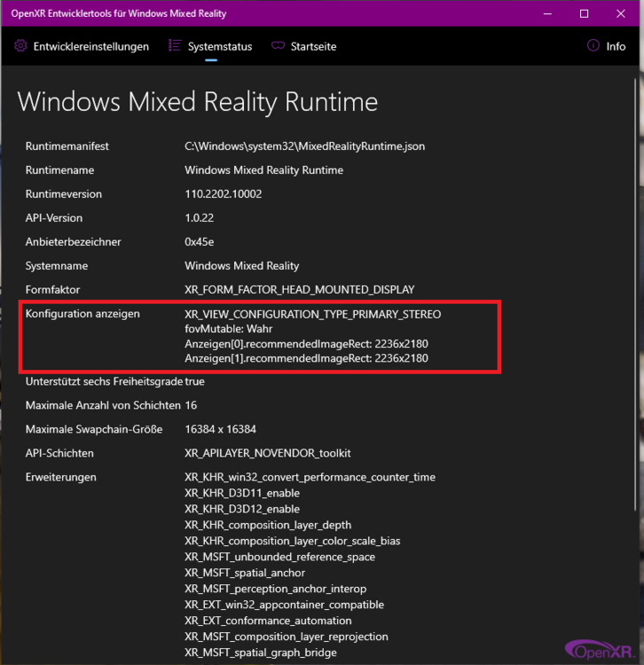Click XR_KHR_composition_layer_color_scale_bias extension

293,541
